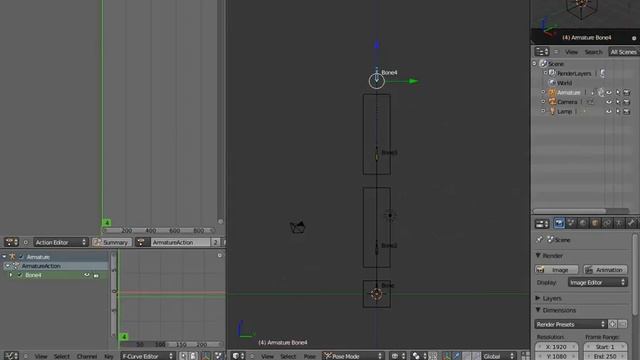Select Bone4 tip circle in viewport
This screenshot has width=640, height=360.
pos(376,81)
